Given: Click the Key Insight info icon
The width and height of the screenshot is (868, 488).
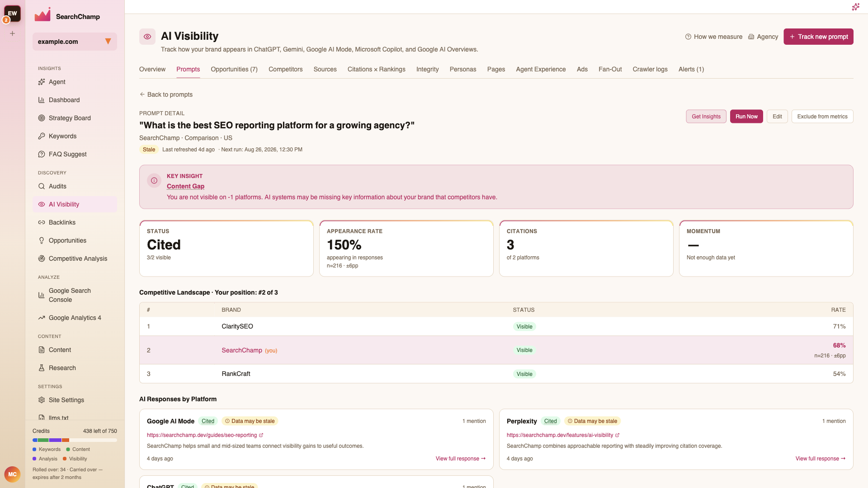Looking at the screenshot, I should point(154,181).
